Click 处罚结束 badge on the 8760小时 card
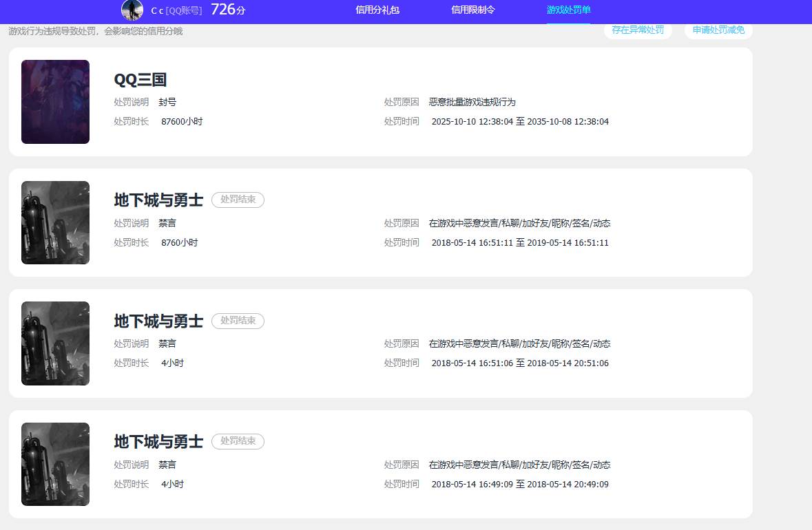This screenshot has width=812, height=530. (x=238, y=200)
